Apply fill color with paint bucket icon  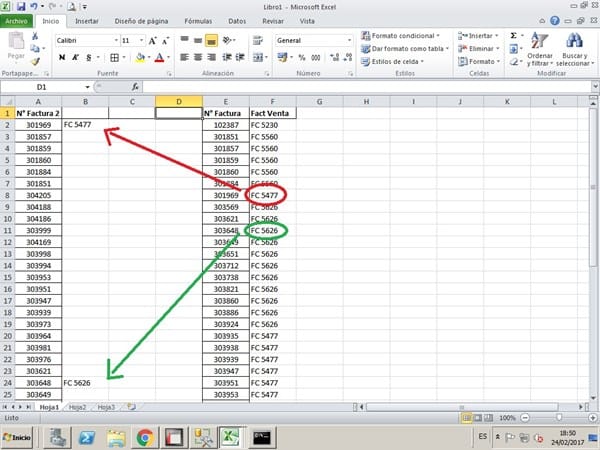[140, 57]
